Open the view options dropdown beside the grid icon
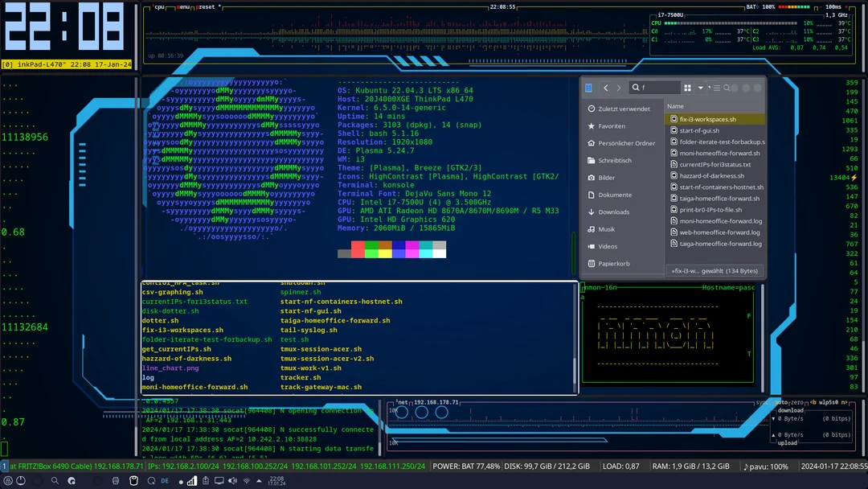Screen dimensions: 868x489 702,87
